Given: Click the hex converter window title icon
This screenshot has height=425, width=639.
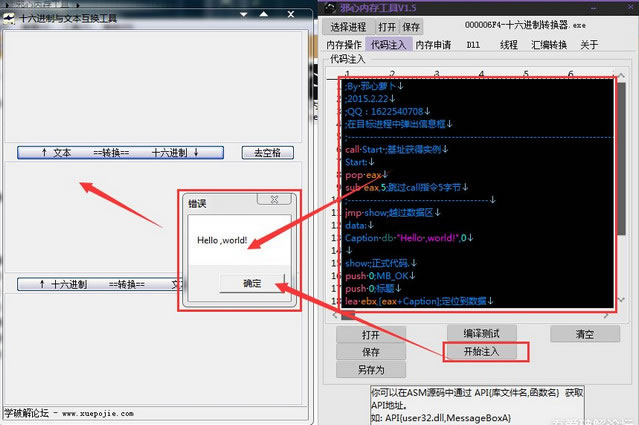Looking at the screenshot, I should 9,17.
